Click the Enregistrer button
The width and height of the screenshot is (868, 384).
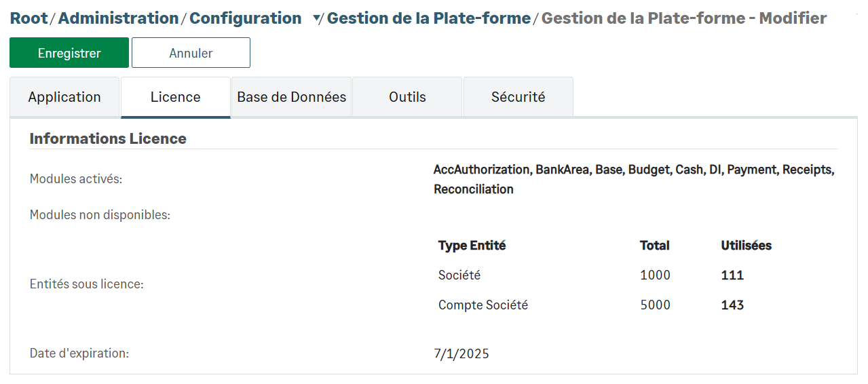pyautogui.click(x=69, y=53)
